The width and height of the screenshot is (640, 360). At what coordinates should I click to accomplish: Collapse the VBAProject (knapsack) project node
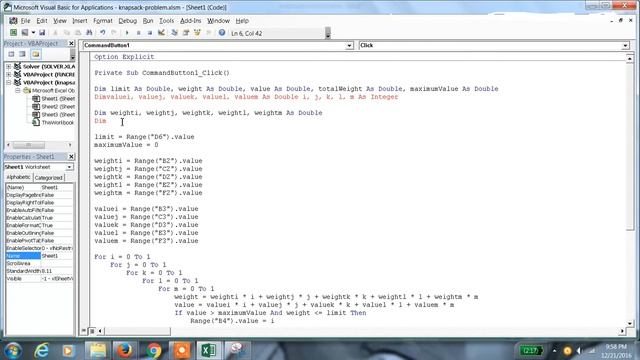click(9, 82)
